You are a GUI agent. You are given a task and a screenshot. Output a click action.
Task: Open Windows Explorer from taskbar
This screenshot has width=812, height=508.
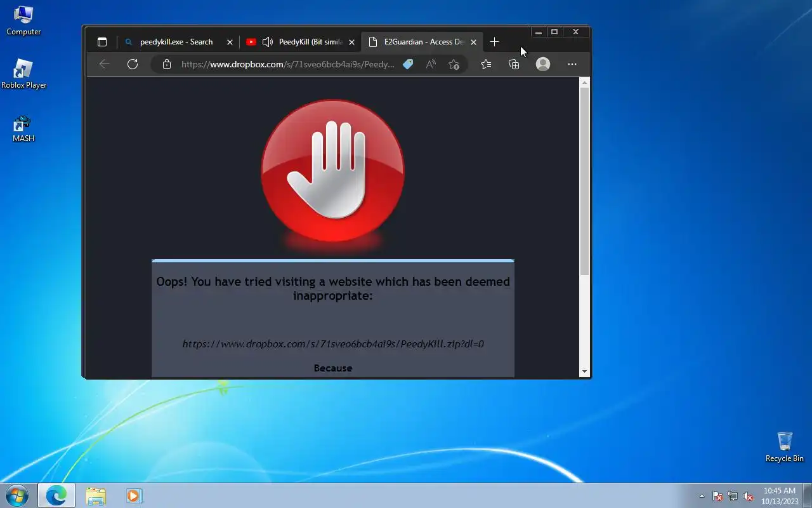(96, 496)
